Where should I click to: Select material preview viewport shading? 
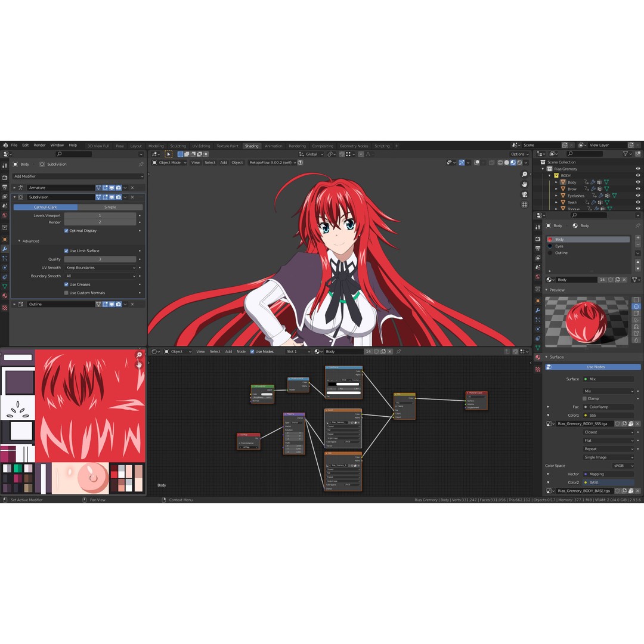(513, 163)
